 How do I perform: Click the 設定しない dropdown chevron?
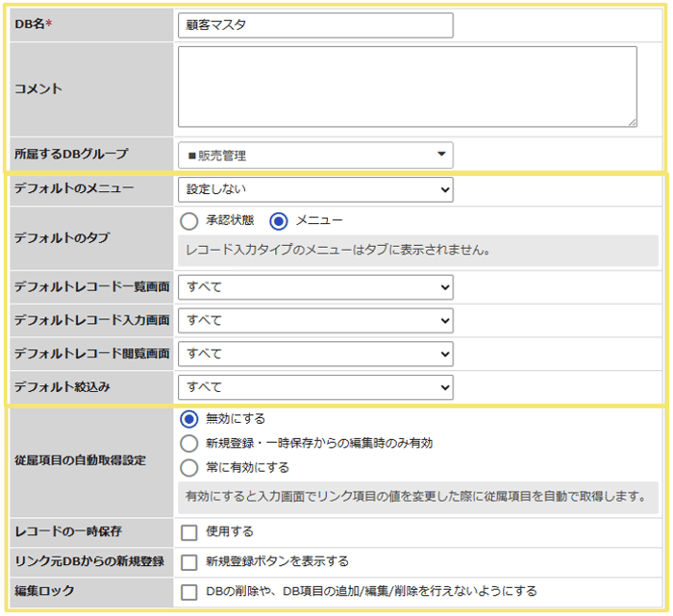[445, 189]
